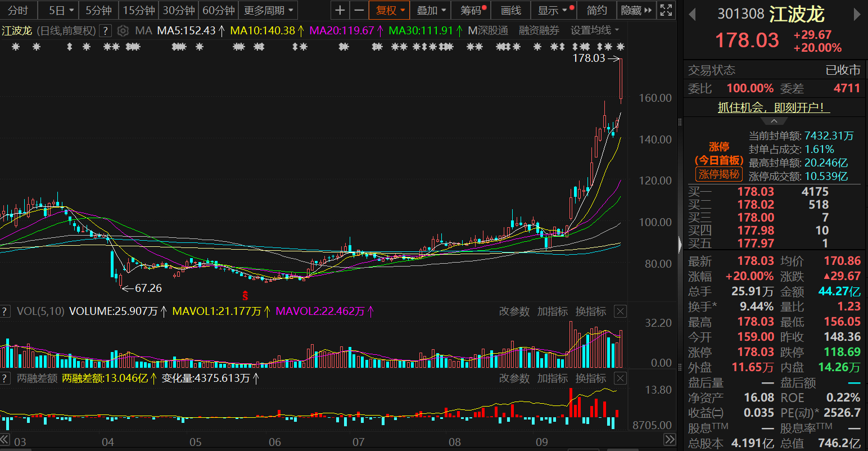Go to next stock with right arrow
Viewport: 868px width, 451px height.
point(857,15)
